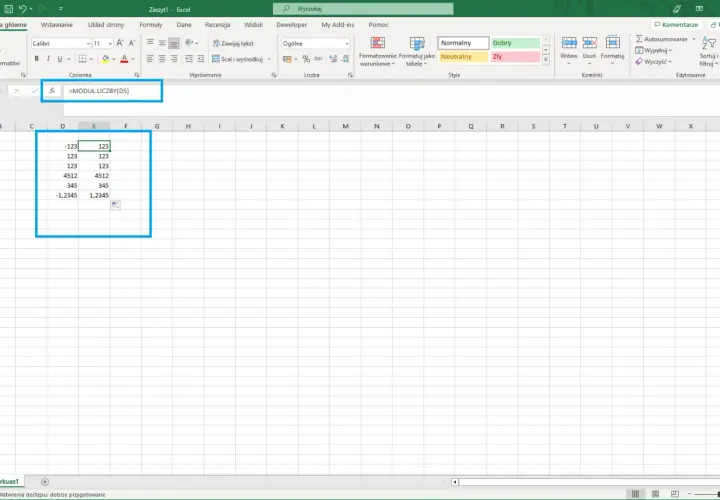Screen dimensions: 720x500
Task: Expand the cell styles gallery
Action: [x=546, y=59]
